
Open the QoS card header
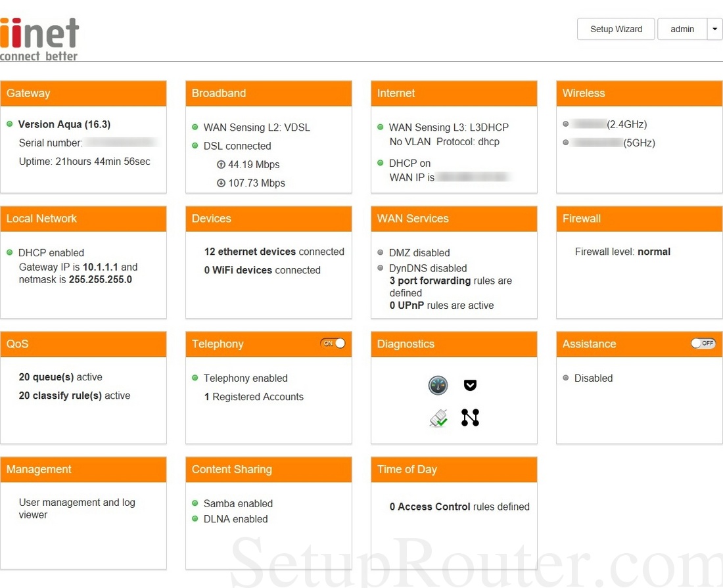pos(83,344)
